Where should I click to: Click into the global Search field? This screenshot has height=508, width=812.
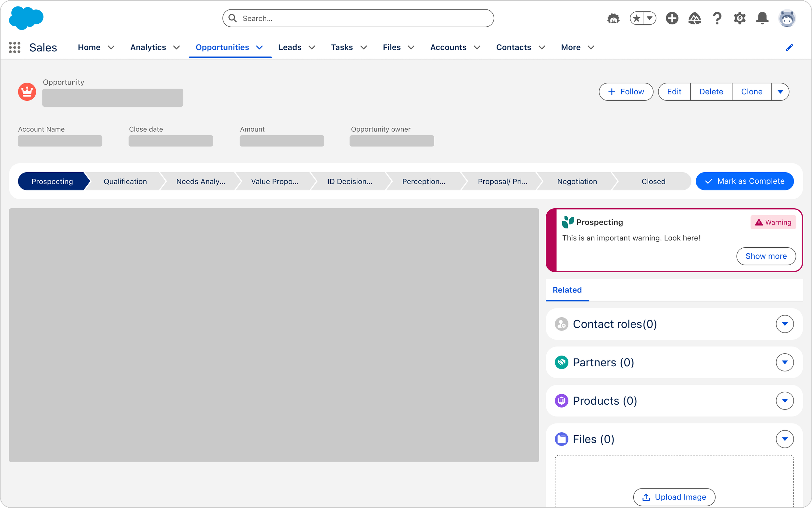(358, 18)
